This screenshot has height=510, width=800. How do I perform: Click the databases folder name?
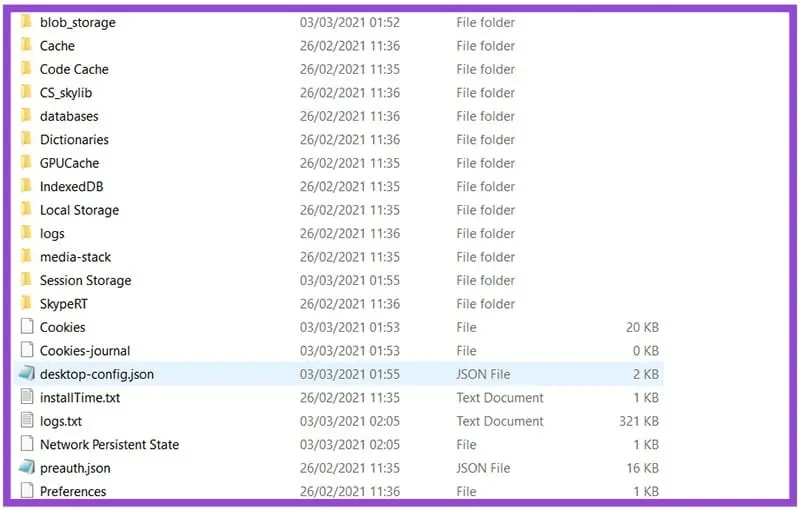(x=69, y=116)
